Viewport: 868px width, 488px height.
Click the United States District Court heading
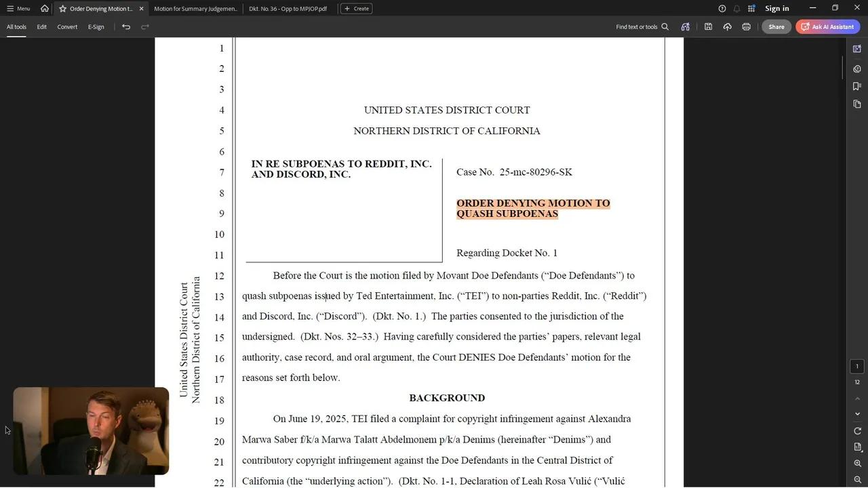pos(447,110)
